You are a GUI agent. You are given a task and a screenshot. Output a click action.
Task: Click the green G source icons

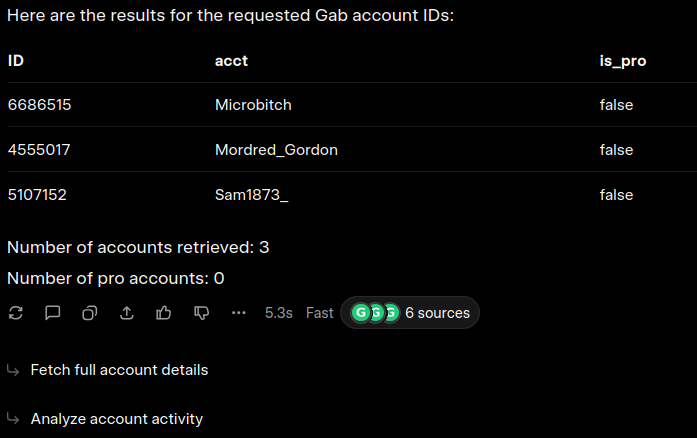tap(375, 313)
